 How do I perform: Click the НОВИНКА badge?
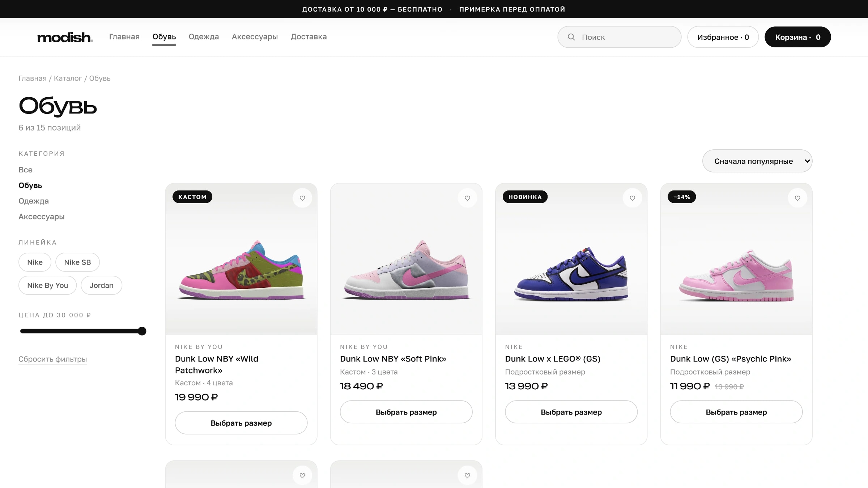525,197
